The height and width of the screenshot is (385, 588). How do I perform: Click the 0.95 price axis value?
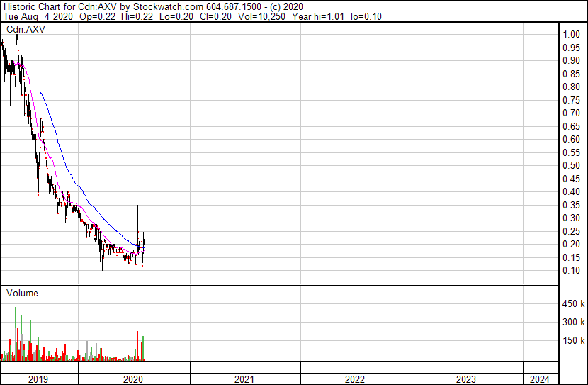(572, 48)
